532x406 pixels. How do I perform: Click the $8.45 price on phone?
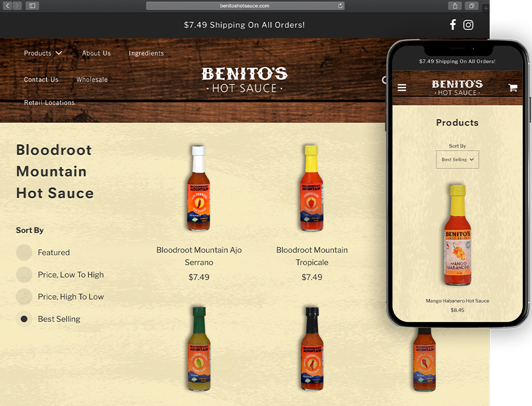[x=457, y=310]
